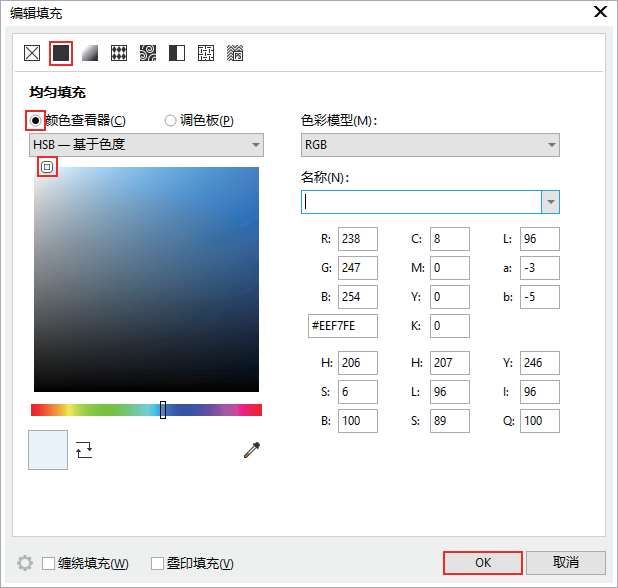Click the swap colors arrows icon
Screen dimensions: 618x588
click(x=84, y=450)
